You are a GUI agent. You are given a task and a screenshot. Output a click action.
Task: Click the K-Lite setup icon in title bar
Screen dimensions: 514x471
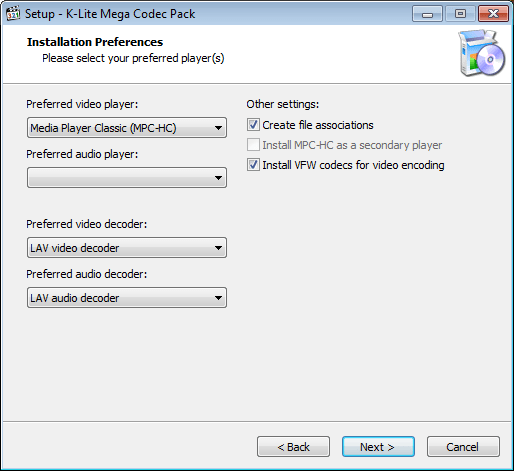13,14
